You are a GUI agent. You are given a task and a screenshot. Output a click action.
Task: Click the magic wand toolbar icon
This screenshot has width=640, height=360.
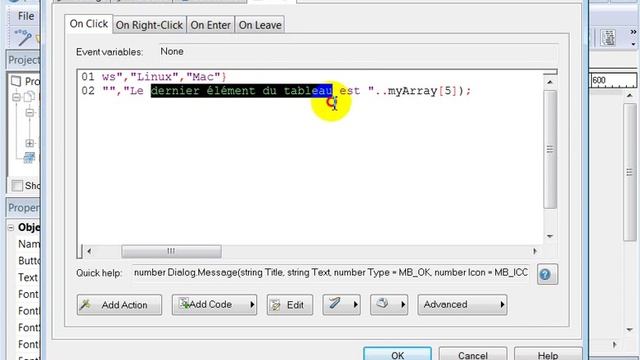pyautogui.click(x=23, y=38)
